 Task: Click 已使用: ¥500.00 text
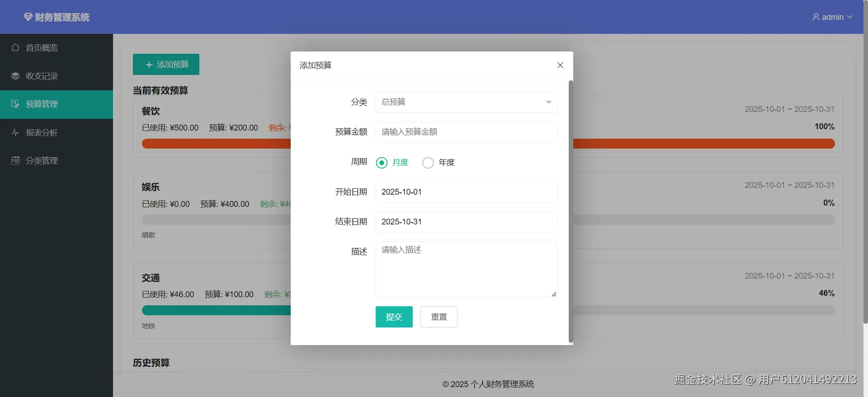click(170, 128)
